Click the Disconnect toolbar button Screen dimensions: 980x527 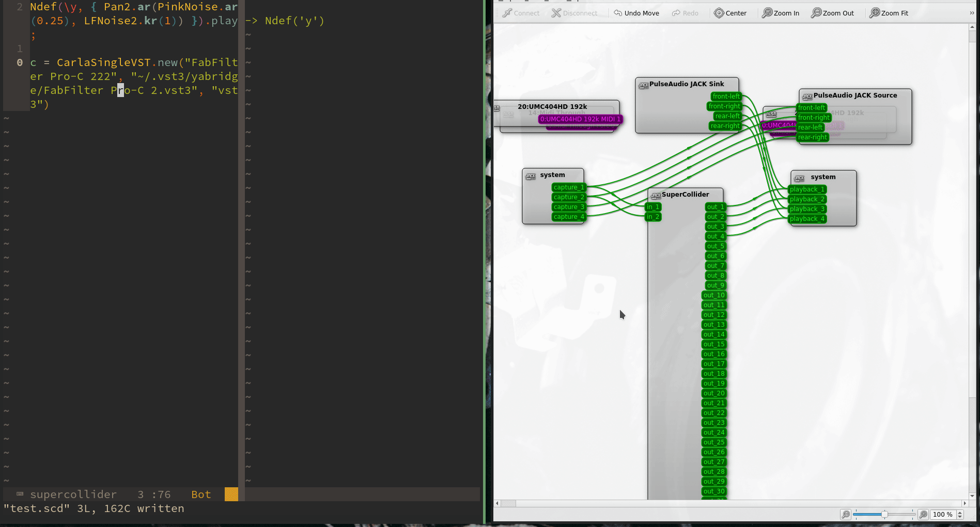[574, 13]
